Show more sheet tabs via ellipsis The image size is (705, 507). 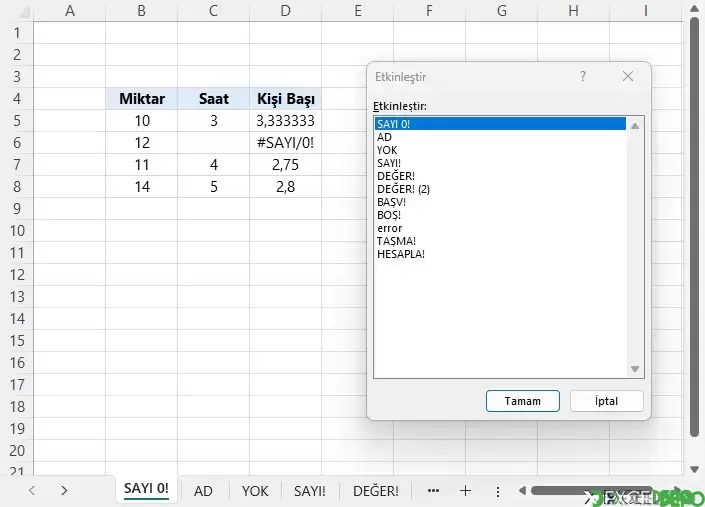click(x=433, y=491)
